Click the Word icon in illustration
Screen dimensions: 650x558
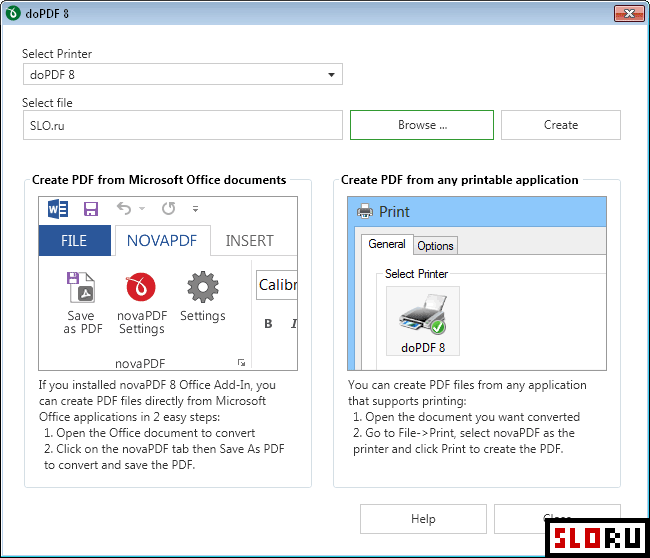click(x=58, y=209)
